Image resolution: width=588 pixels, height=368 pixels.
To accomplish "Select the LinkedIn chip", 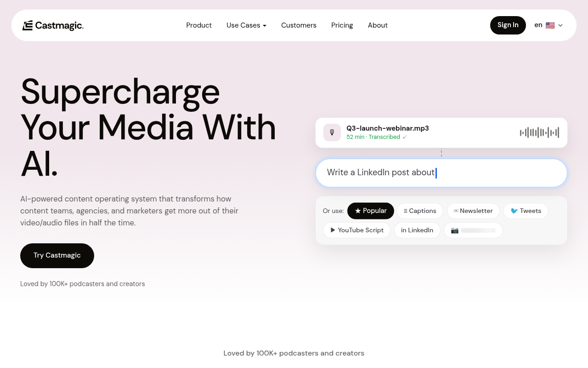I will (417, 230).
